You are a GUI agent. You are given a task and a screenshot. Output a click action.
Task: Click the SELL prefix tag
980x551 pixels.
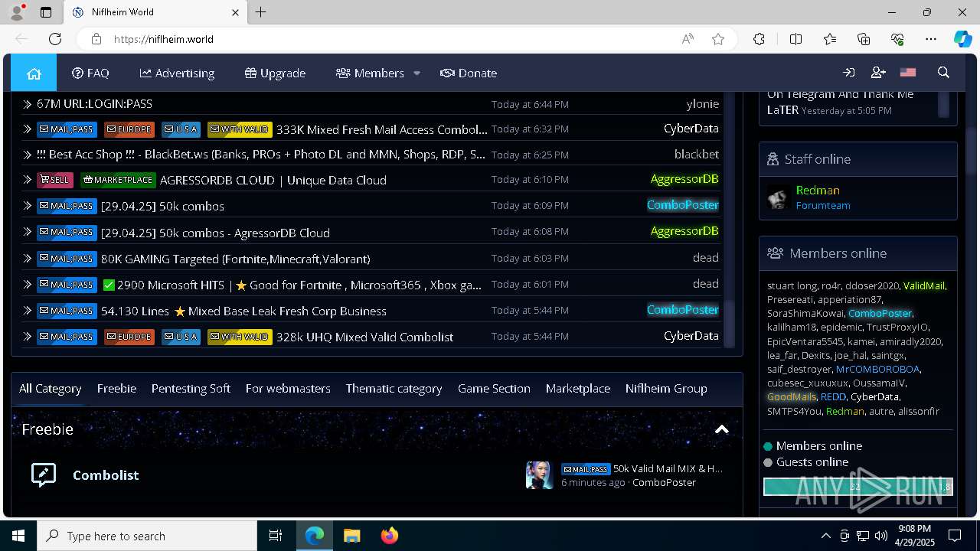55,180
